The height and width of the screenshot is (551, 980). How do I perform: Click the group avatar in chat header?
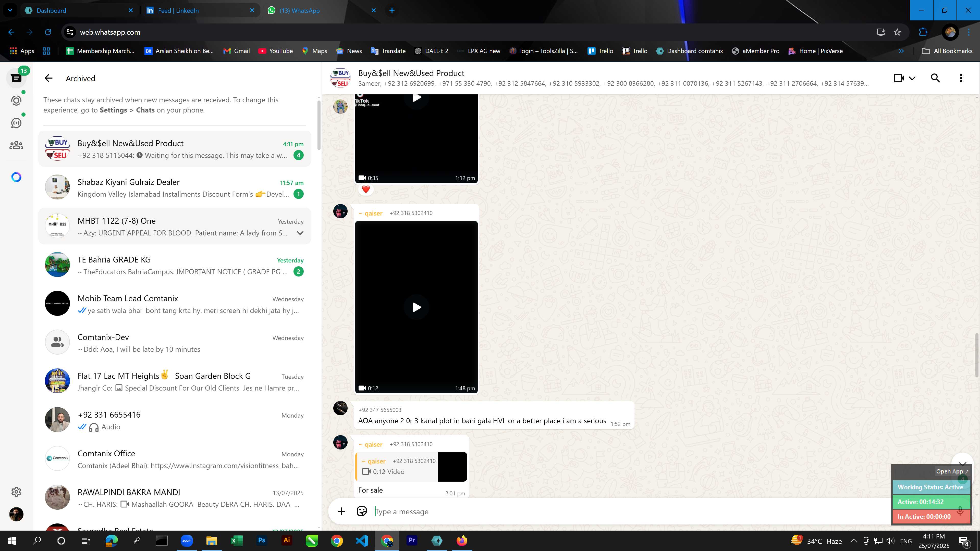pyautogui.click(x=340, y=78)
